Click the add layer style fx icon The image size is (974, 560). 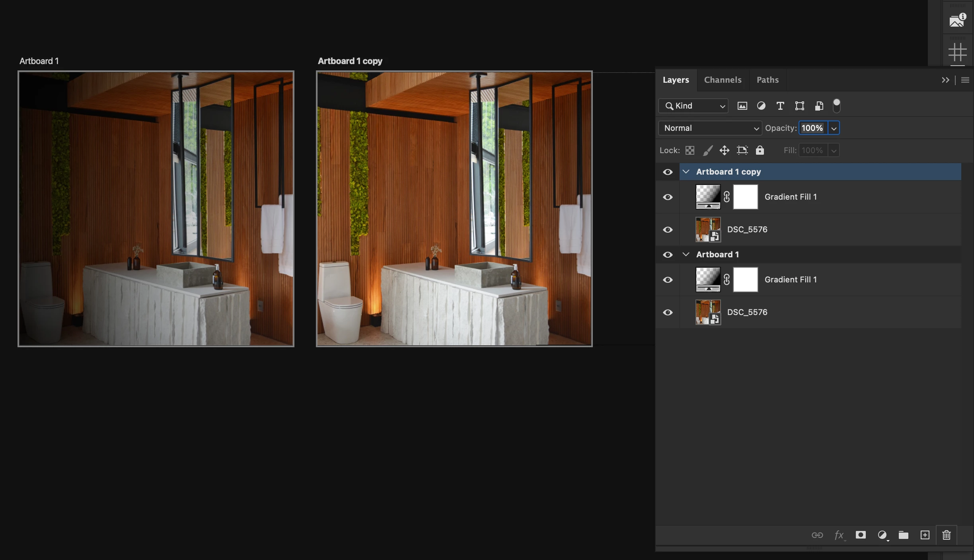(x=839, y=535)
